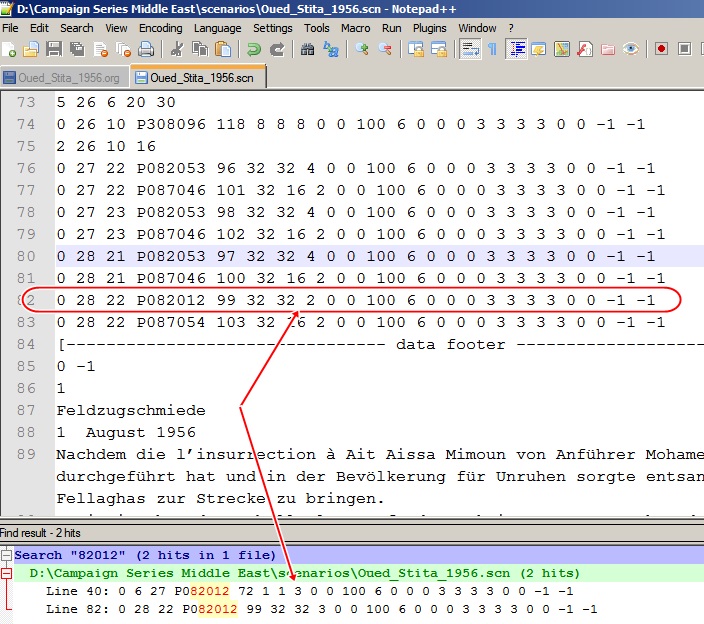Click P087054 on line 83
The width and height of the screenshot is (704, 624).
coord(171,322)
